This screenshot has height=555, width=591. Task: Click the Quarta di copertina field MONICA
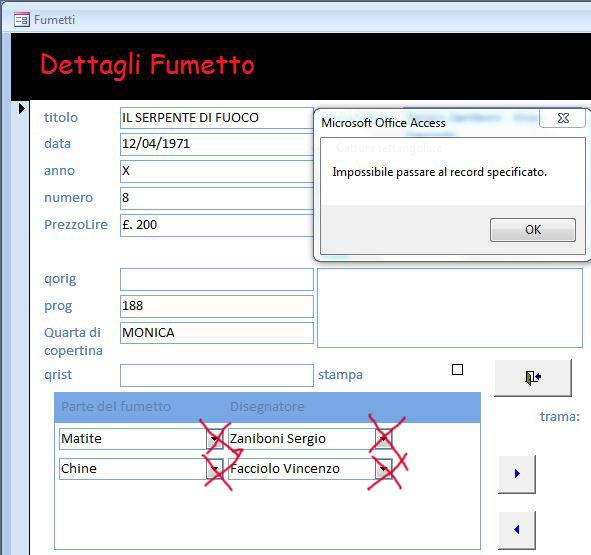217,333
